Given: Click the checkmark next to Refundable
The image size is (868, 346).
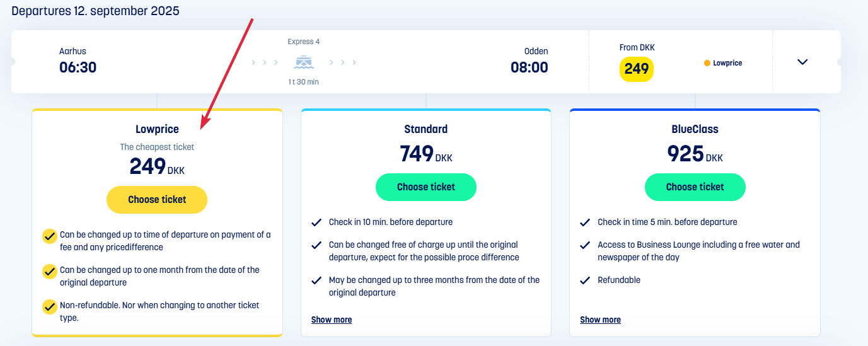Looking at the screenshot, I should point(585,280).
